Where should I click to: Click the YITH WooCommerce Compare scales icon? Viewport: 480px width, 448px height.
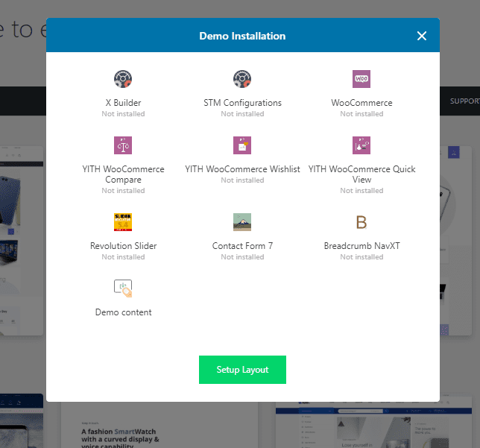pyautogui.click(x=123, y=145)
